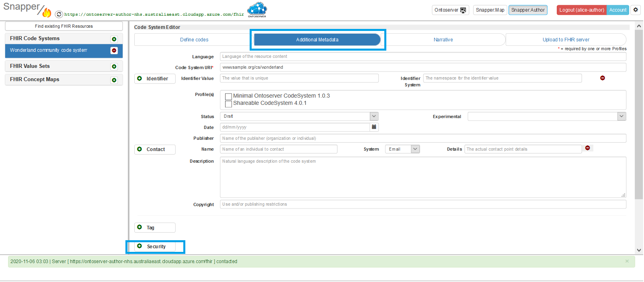Switch to the Define codes tab

[x=194, y=40]
